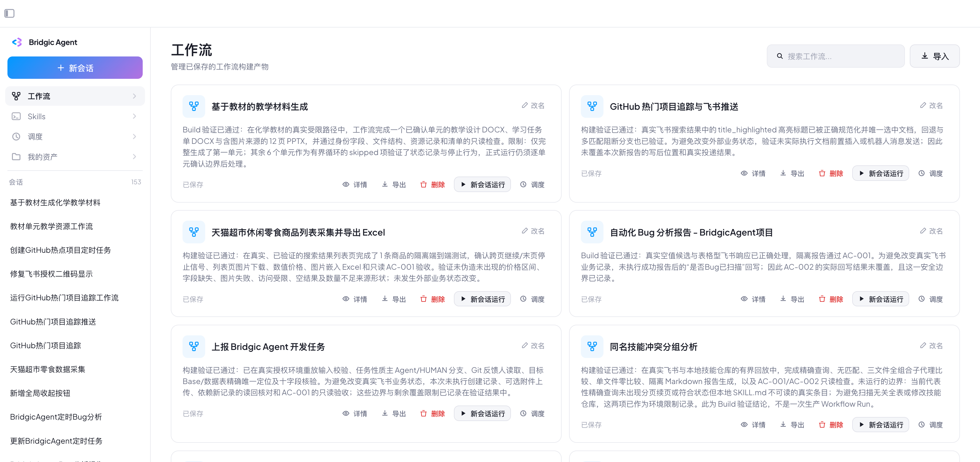Run 上报 Bridgic Agent 开发任务 in new session
The width and height of the screenshot is (980, 462).
point(482,414)
